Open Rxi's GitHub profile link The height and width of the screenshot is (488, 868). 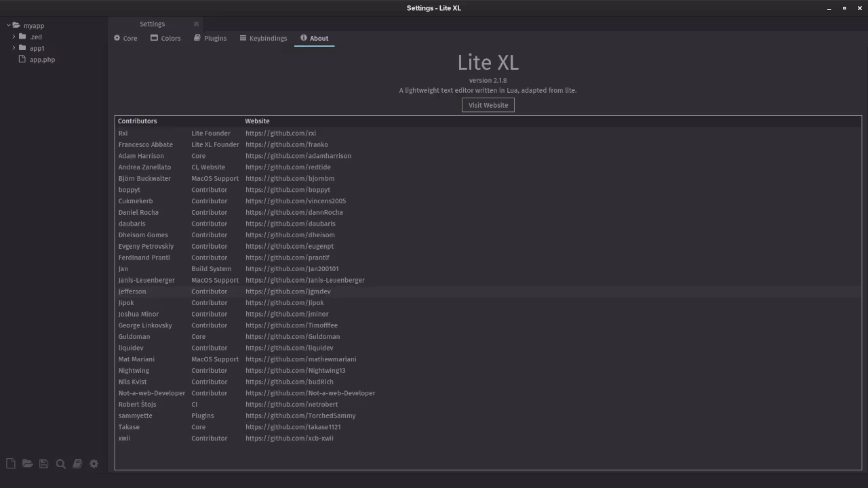coord(280,133)
